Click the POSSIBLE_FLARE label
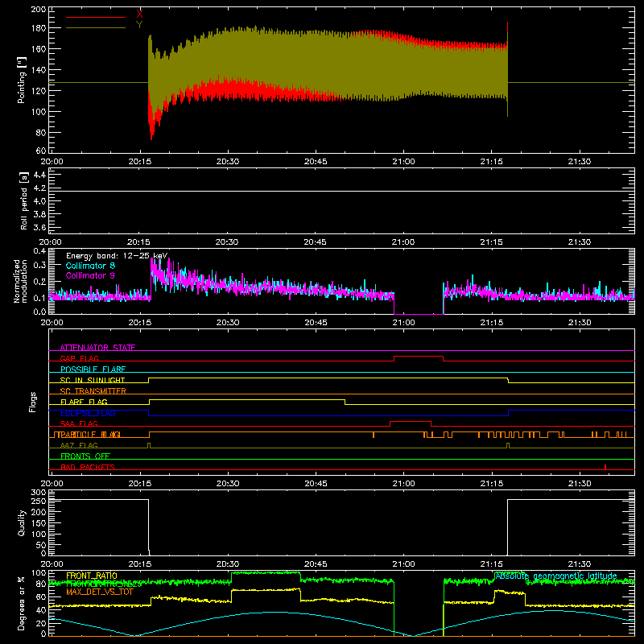The image size is (644, 644). (93, 369)
